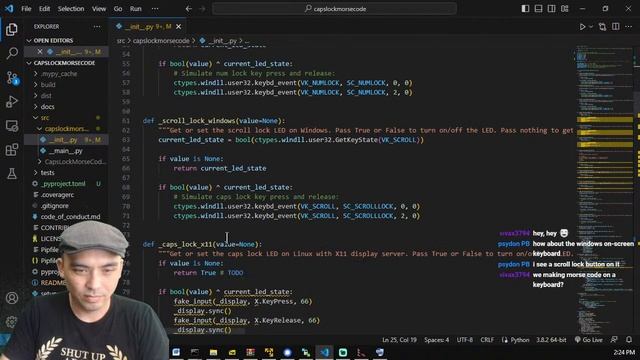Open the Explorer view in activity bar
Viewport: 640px width, 360px height.
12,29
